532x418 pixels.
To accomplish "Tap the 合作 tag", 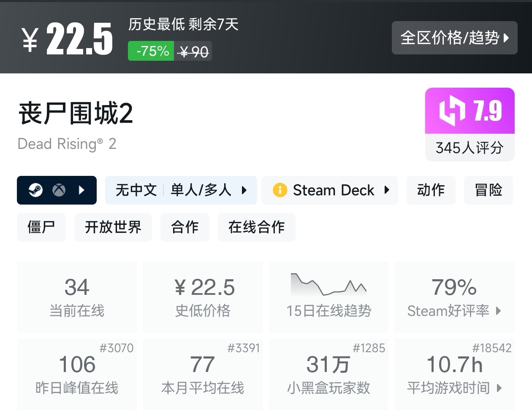I will [x=185, y=227].
